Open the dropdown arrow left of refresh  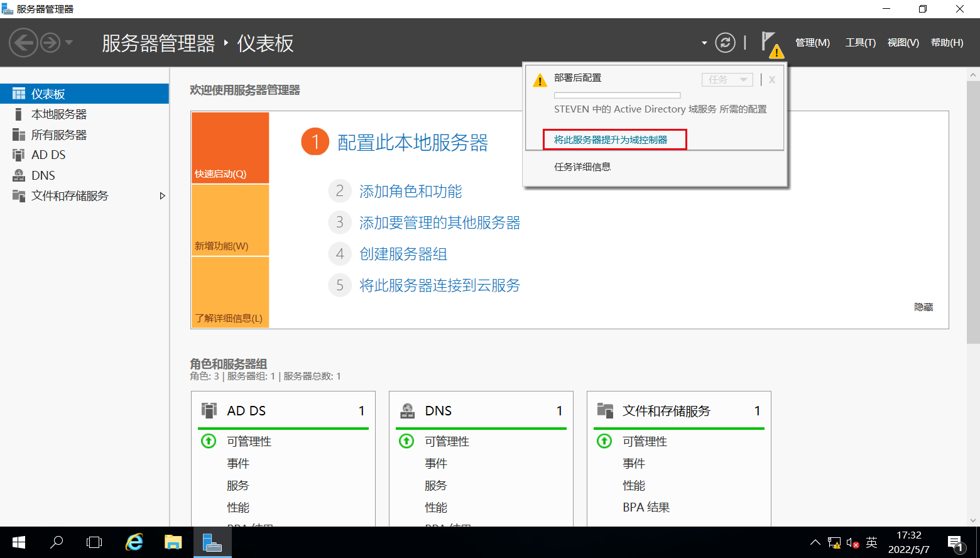tap(704, 43)
